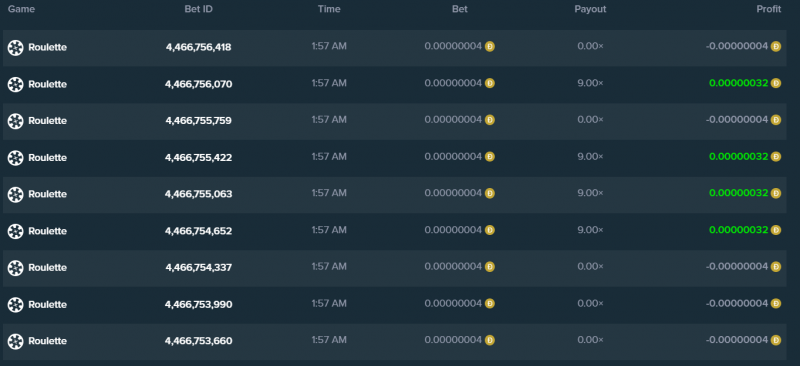
Task: Click the coin icon in Bet column of 4,466,756,418
Action: [x=490, y=46]
